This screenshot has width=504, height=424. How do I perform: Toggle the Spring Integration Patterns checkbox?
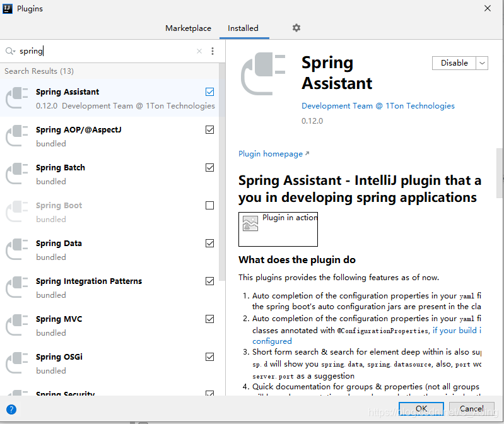pyautogui.click(x=209, y=281)
